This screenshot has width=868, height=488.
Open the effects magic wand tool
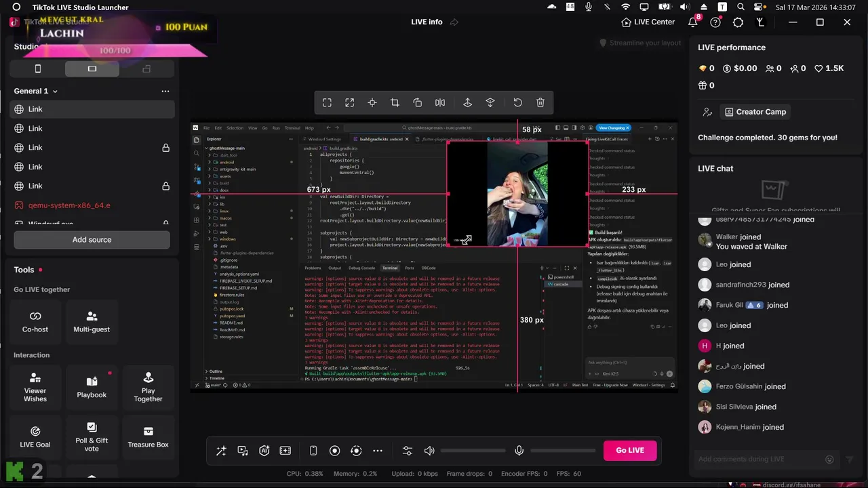pos(221,451)
